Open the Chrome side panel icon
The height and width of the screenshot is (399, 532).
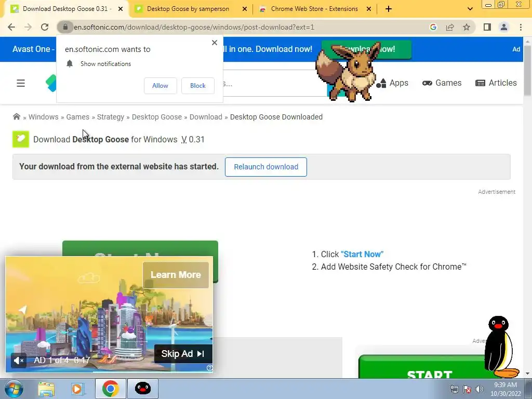point(487,27)
